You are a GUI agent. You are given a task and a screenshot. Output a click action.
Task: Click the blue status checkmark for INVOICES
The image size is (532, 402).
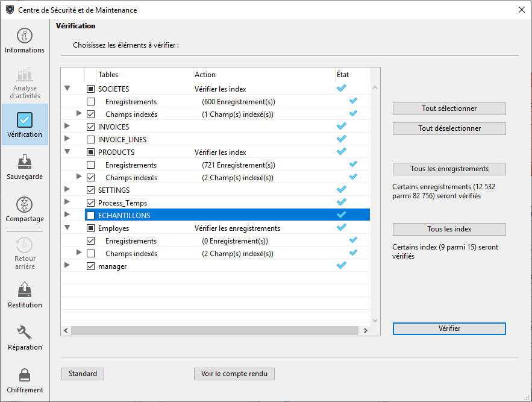point(342,127)
